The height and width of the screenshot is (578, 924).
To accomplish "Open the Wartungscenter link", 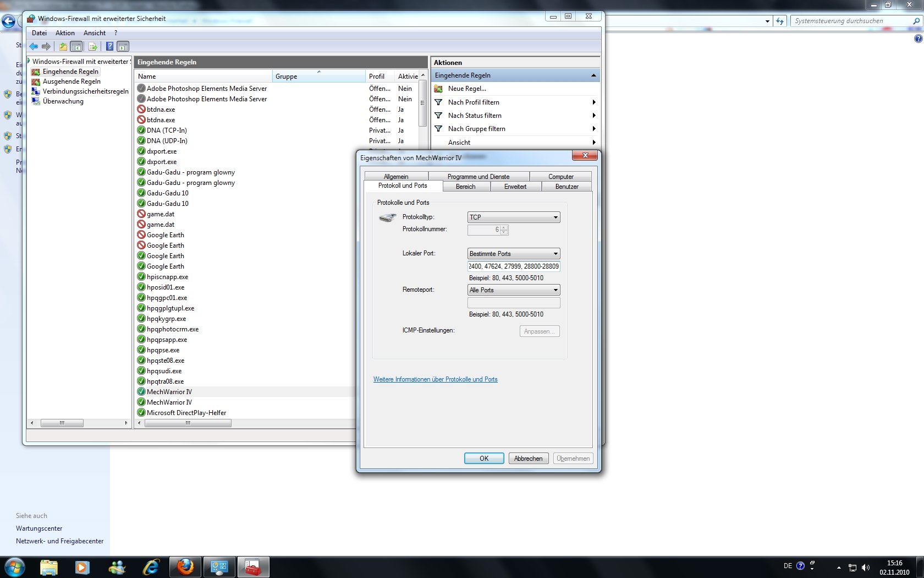I will (39, 528).
